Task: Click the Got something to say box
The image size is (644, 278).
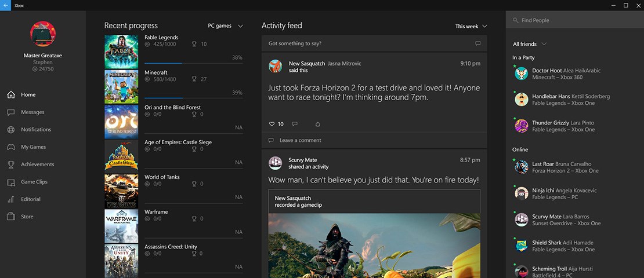Action: click(374, 43)
